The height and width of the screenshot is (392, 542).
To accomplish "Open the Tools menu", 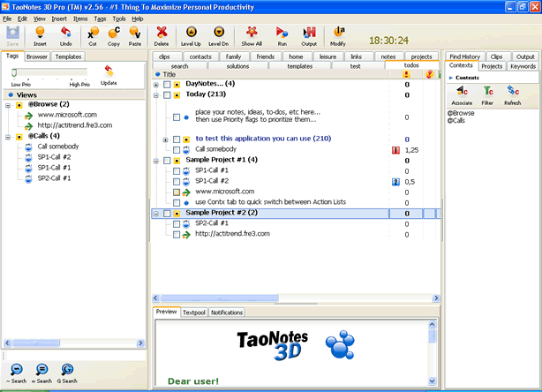I will [x=119, y=19].
